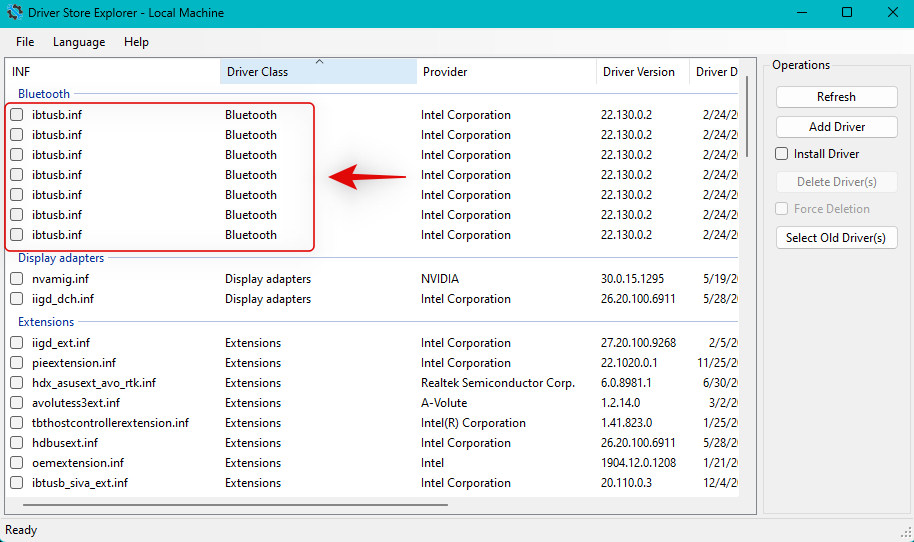
Task: Sort by the Driver Version column header
Action: coord(643,72)
